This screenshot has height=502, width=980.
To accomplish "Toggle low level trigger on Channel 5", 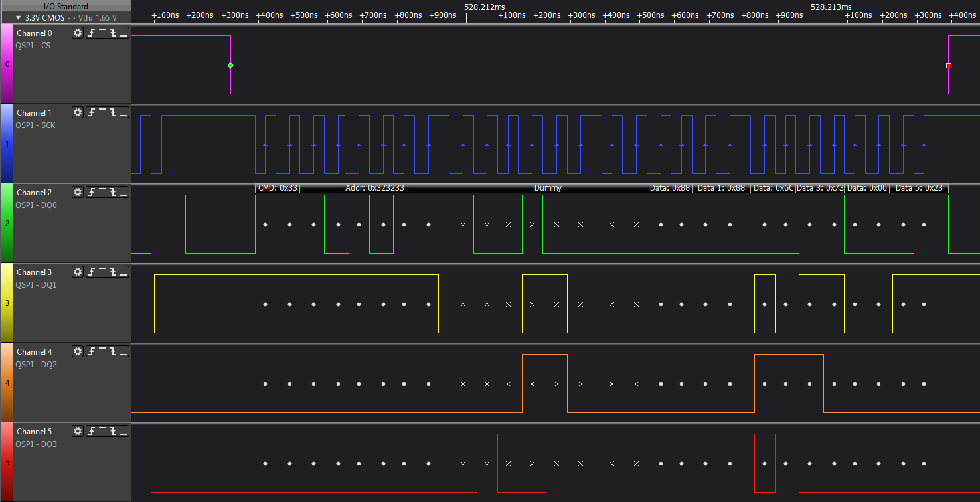I will (123, 432).
